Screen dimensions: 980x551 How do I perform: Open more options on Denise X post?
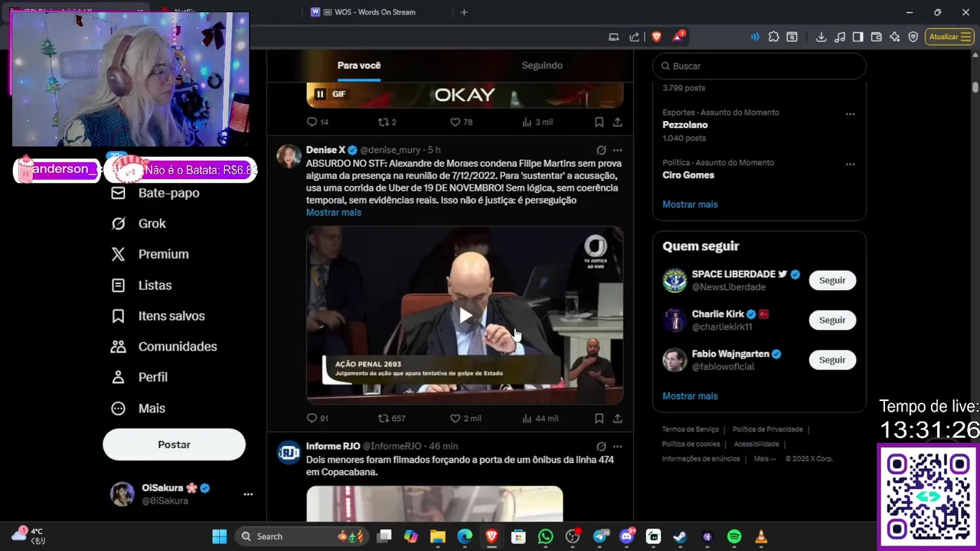pos(617,150)
